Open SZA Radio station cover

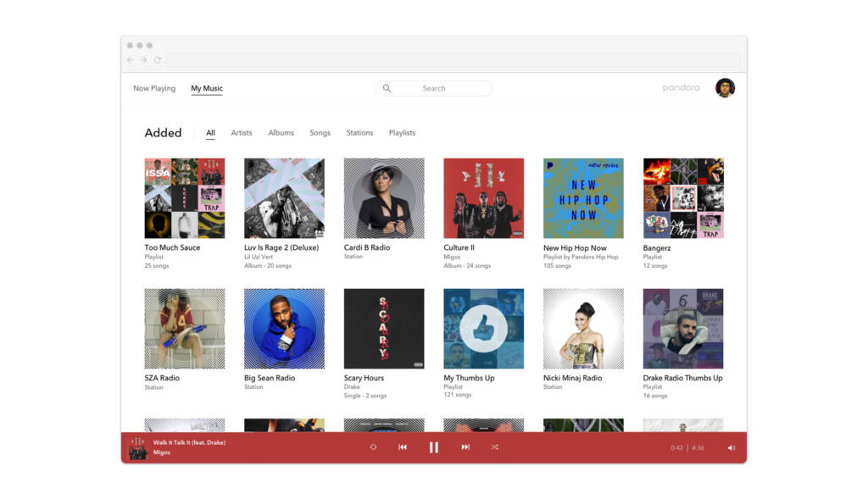(x=185, y=329)
